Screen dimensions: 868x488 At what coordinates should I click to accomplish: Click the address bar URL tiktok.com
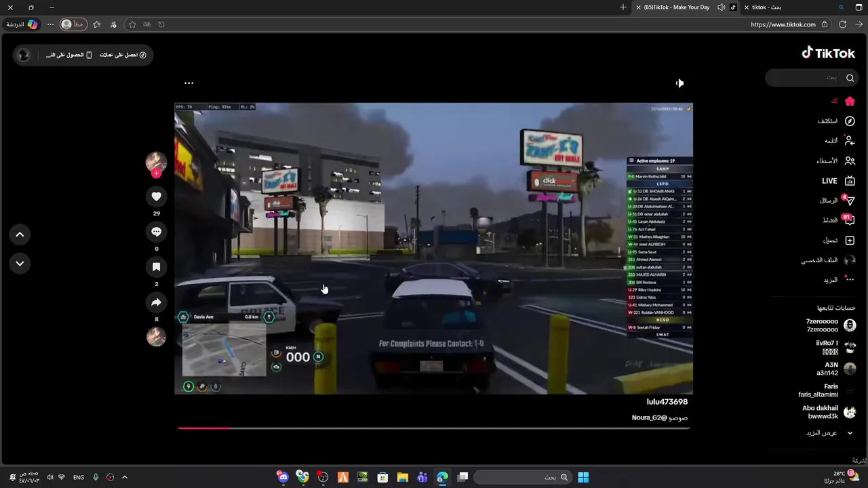click(x=783, y=24)
